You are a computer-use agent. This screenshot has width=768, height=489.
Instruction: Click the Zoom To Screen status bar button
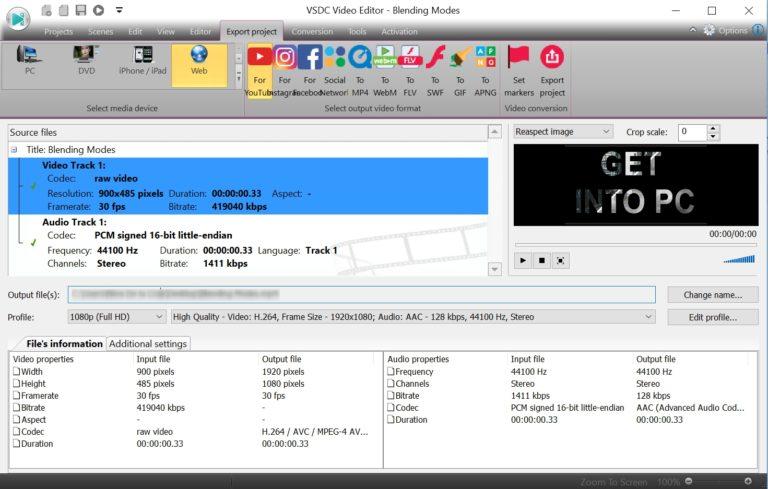click(x=614, y=482)
